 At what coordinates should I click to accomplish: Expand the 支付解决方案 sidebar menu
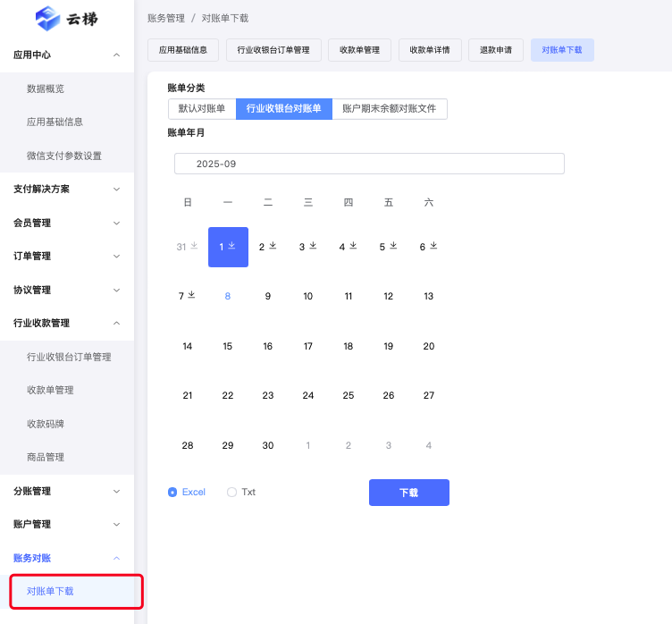(x=67, y=189)
